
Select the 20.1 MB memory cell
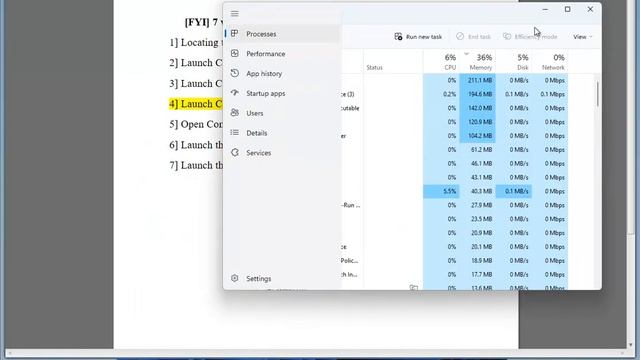[x=478, y=247]
